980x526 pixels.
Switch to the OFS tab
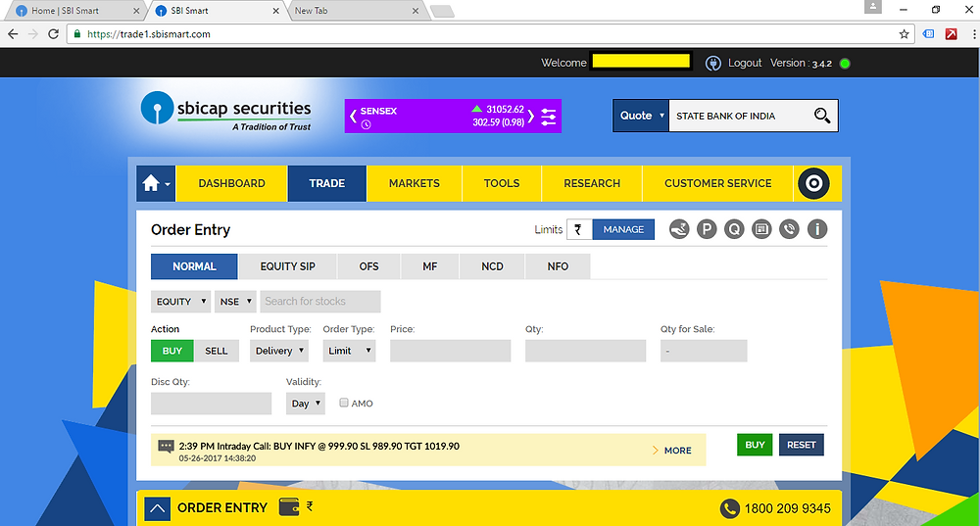click(368, 266)
